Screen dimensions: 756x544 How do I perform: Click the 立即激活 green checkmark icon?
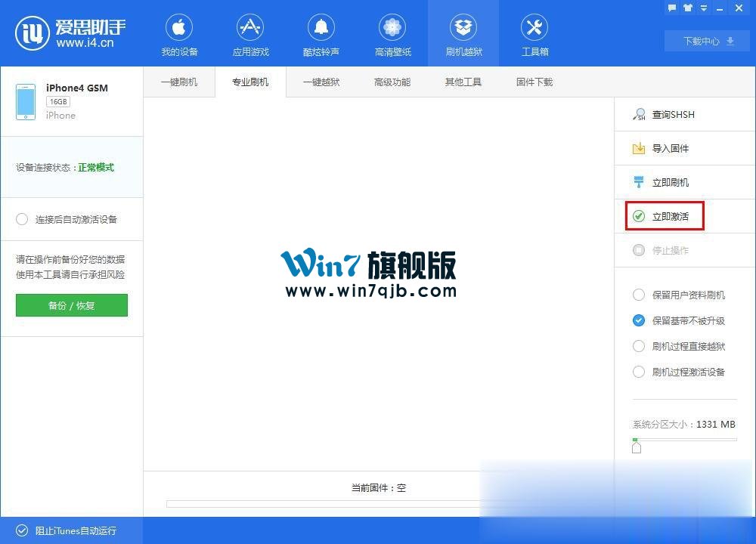(639, 216)
